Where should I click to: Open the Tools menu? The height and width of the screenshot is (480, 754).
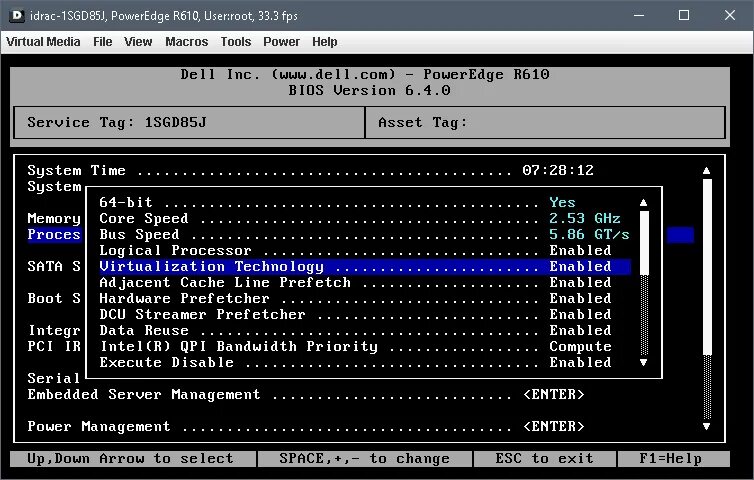click(x=236, y=42)
